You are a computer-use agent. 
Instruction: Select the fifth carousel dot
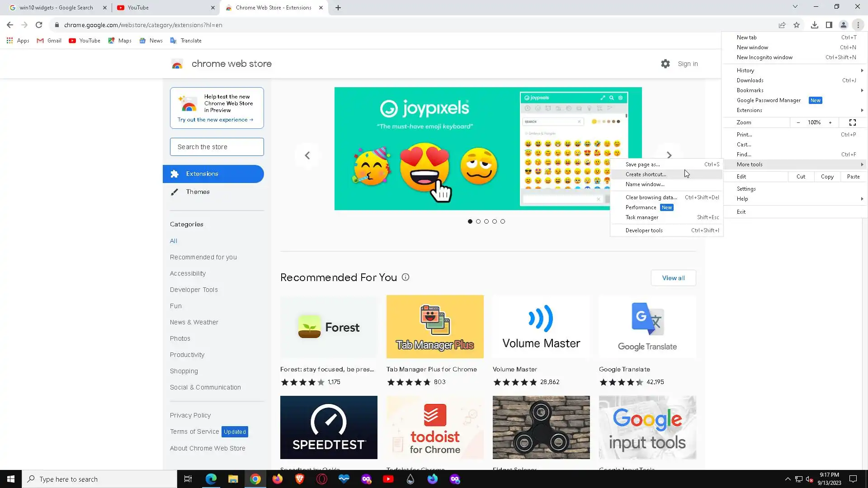coord(503,221)
